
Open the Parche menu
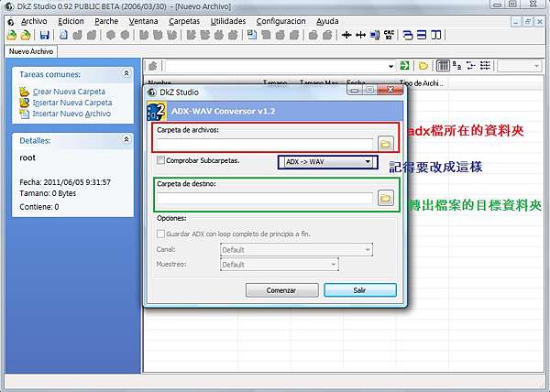[106, 21]
